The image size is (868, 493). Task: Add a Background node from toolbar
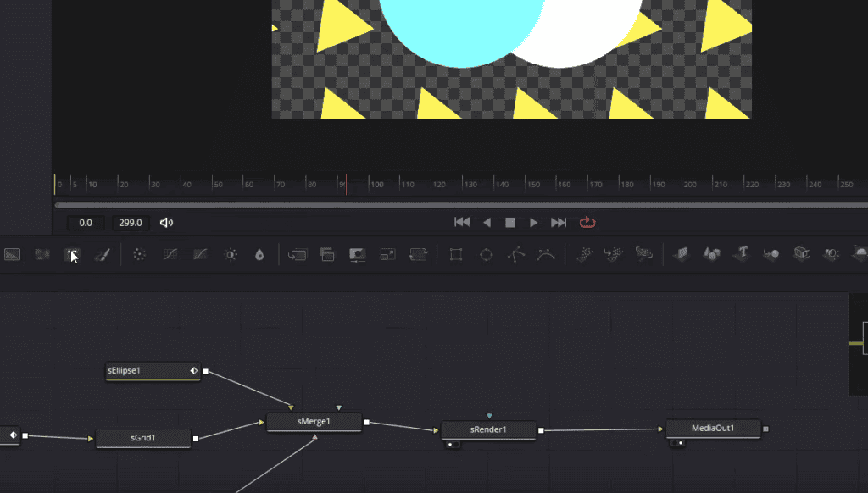pos(12,254)
